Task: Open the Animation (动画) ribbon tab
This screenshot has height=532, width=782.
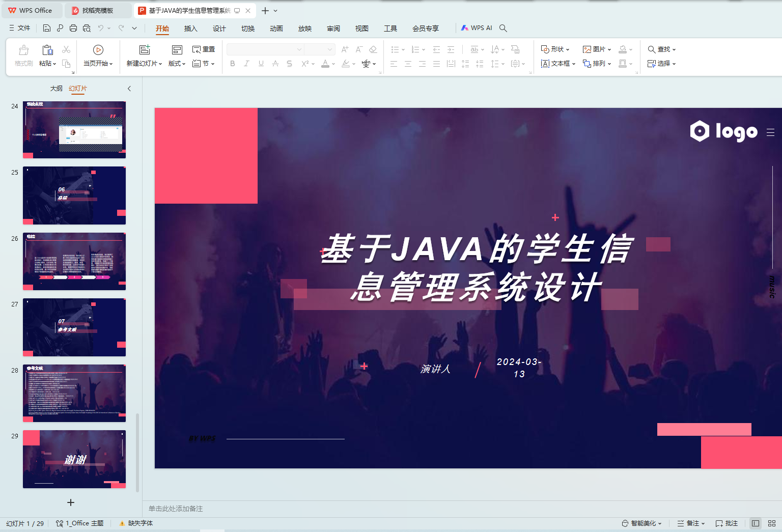Action: 276,29
